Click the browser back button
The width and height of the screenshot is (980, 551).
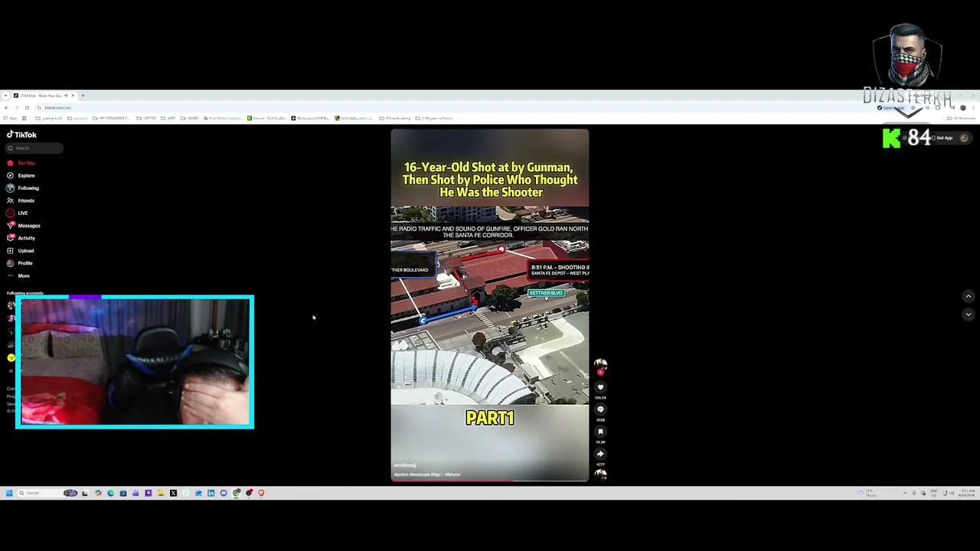(x=6, y=108)
